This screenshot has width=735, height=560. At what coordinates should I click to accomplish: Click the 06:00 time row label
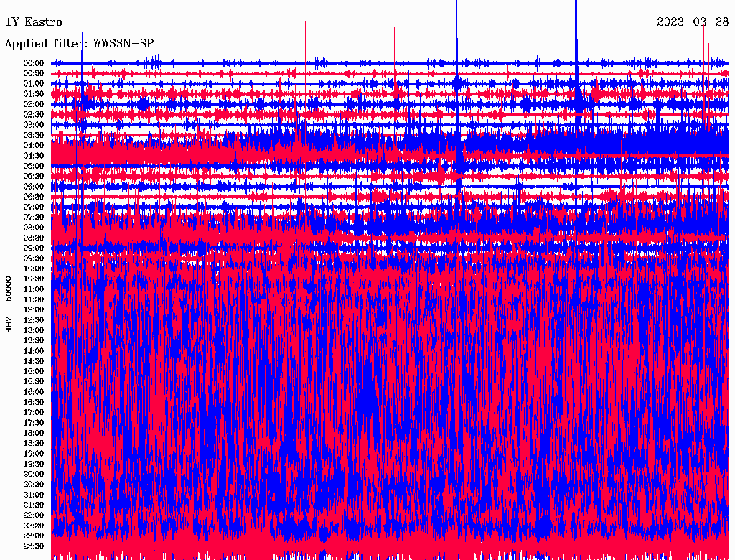click(x=34, y=187)
